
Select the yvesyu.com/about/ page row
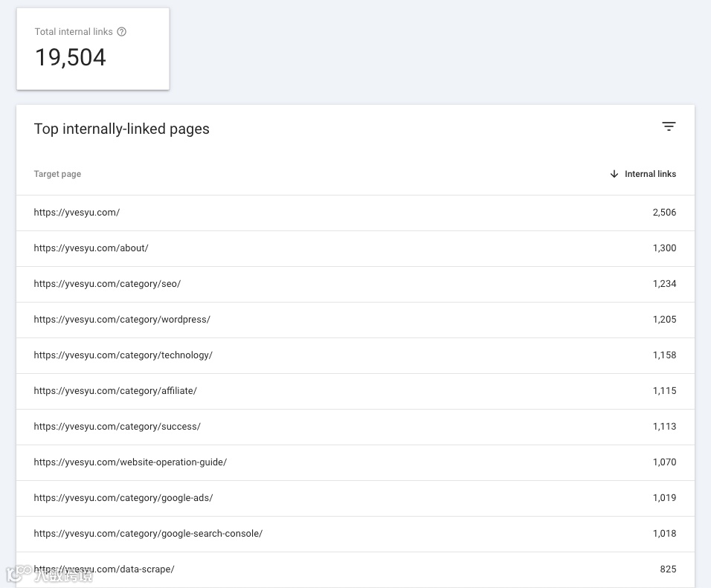pyautogui.click(x=91, y=248)
